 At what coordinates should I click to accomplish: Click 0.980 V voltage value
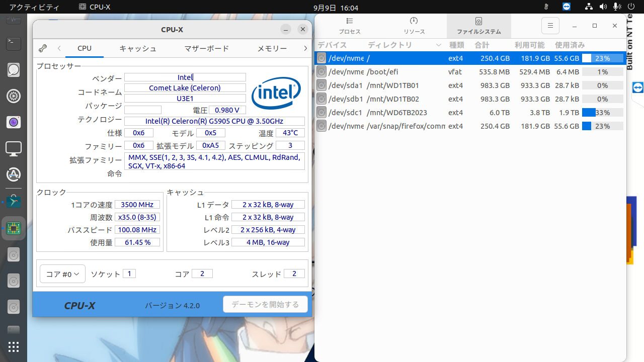[x=228, y=110]
